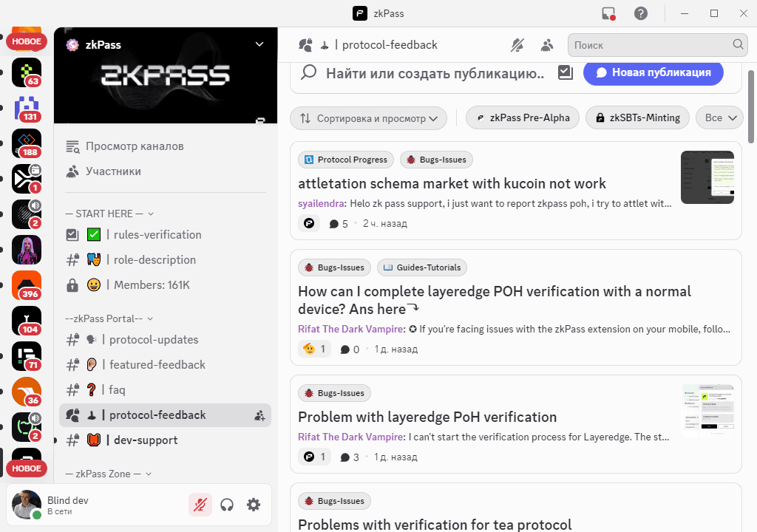Image resolution: width=757 pixels, height=532 pixels.
Task: Open faq channel
Action: point(165,390)
